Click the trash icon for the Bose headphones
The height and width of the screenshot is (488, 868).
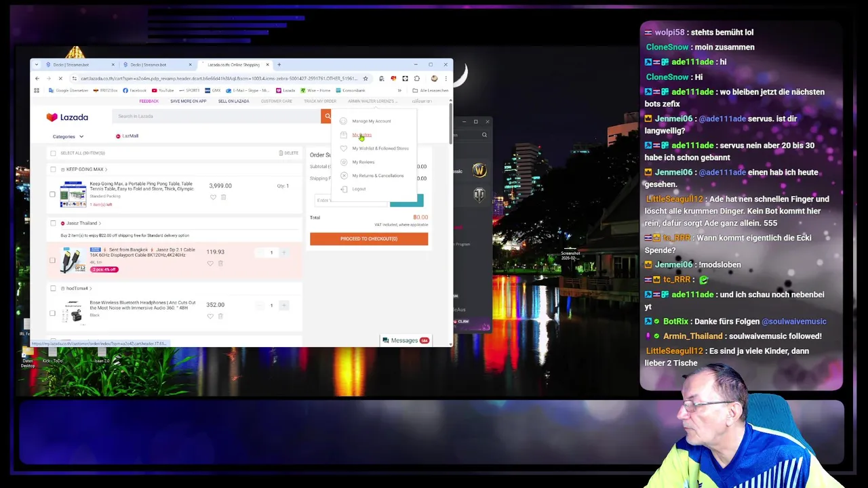pos(220,317)
